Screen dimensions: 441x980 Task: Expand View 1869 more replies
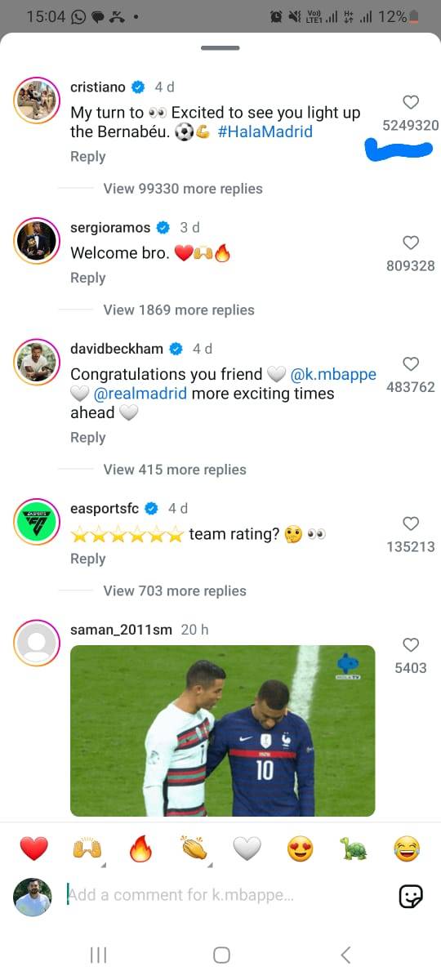point(179,310)
